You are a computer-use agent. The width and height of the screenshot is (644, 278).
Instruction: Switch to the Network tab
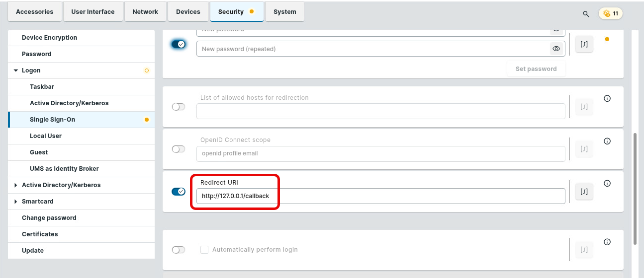pyautogui.click(x=145, y=12)
